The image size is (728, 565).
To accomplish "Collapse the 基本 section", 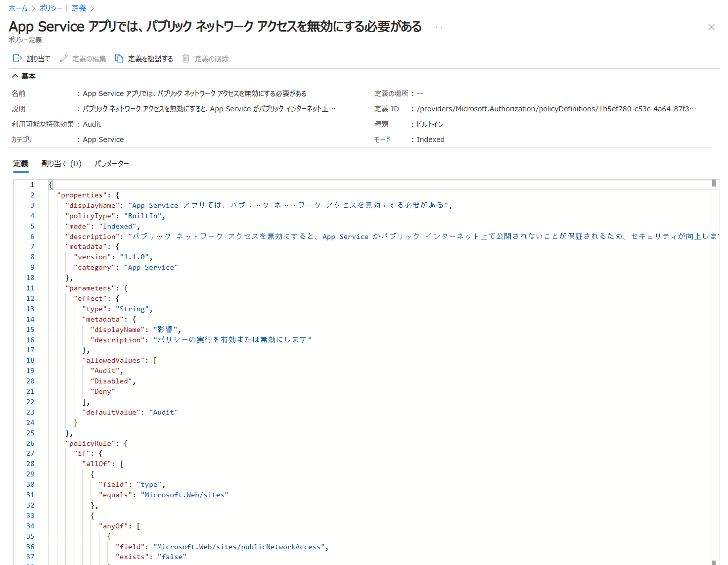I will coord(15,76).
